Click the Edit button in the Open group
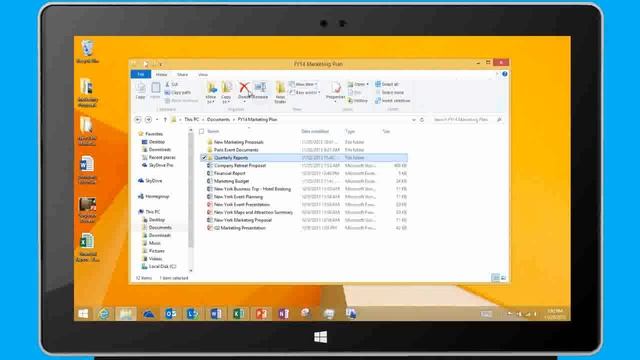 point(355,92)
